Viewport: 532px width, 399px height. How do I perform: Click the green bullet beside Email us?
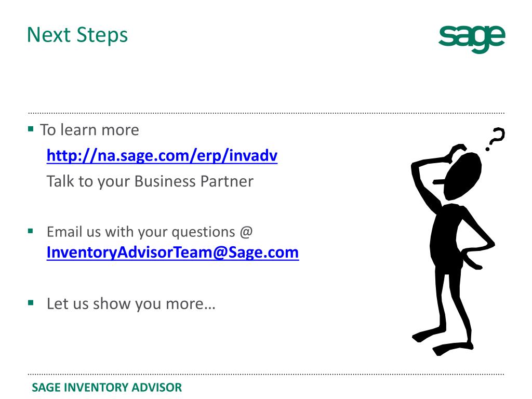(x=31, y=231)
